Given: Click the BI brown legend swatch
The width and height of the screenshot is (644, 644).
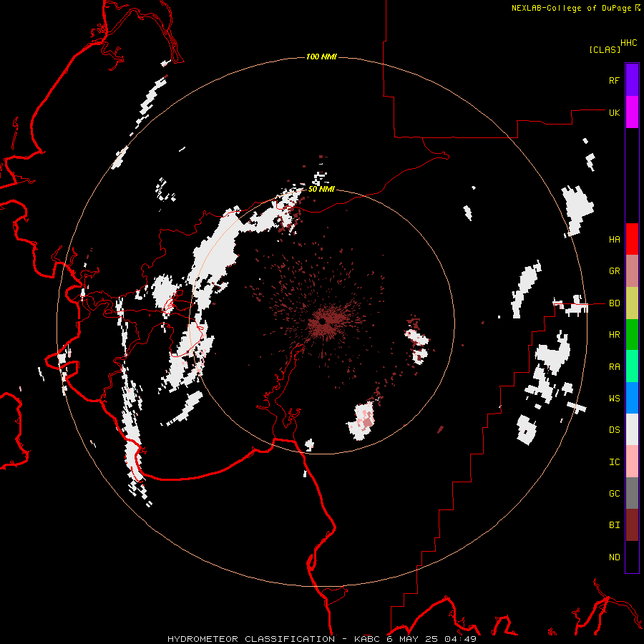Looking at the screenshot, I should [632, 525].
